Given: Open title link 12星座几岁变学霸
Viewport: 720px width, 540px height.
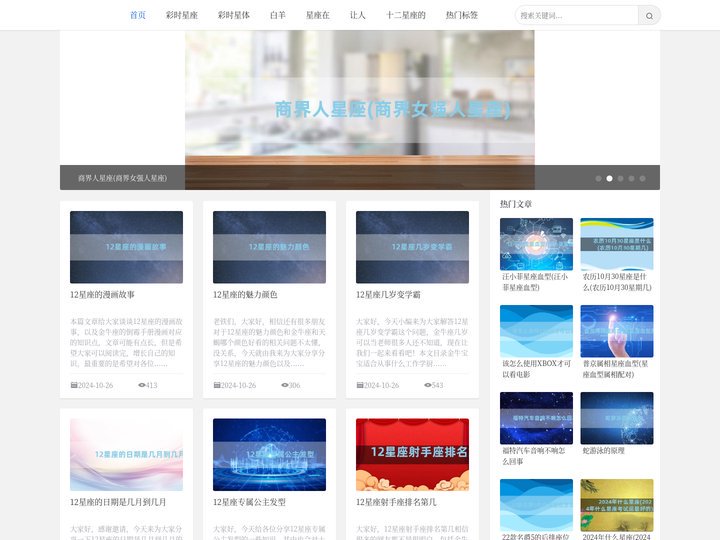Looking at the screenshot, I should pos(388,295).
